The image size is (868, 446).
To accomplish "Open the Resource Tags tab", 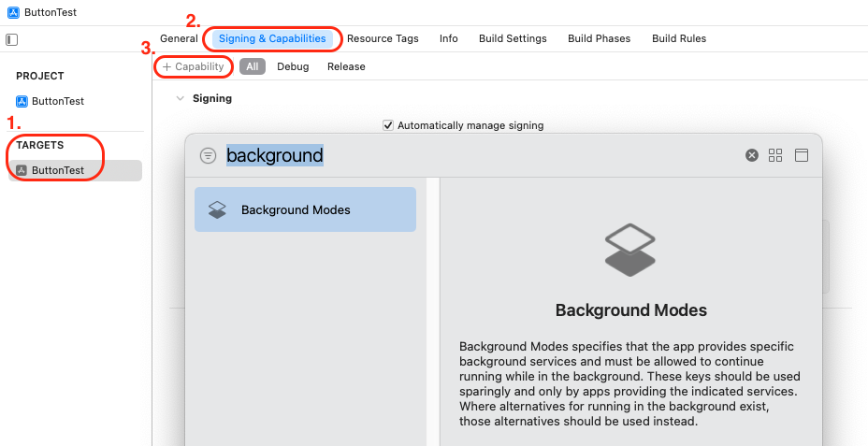I will pos(383,38).
